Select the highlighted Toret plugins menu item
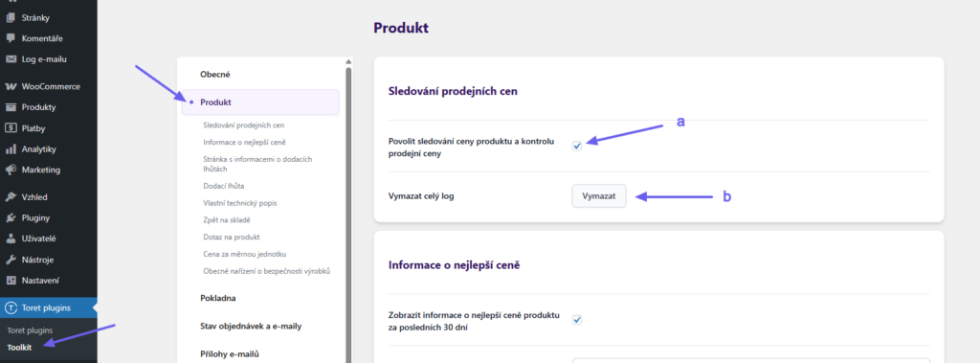 coord(48,307)
